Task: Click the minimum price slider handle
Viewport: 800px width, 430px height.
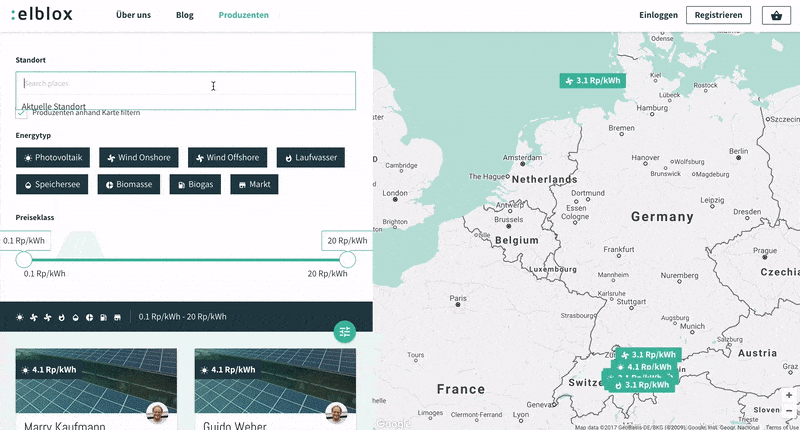Action: (x=23, y=260)
